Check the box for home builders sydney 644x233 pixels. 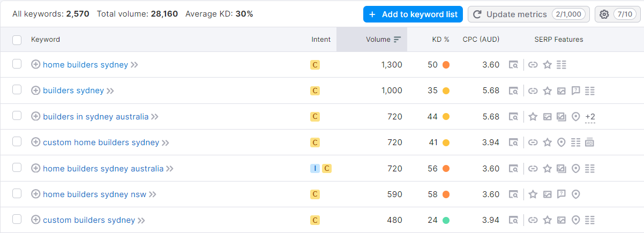[17, 64]
